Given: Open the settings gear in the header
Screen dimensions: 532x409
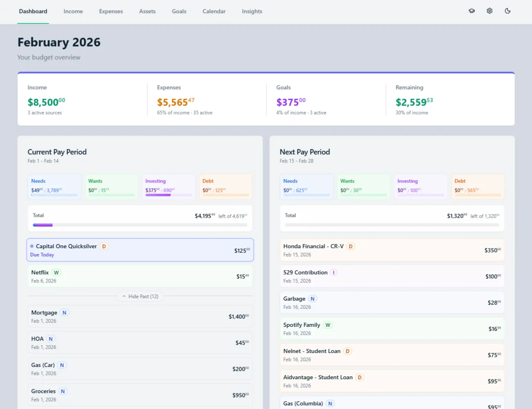Looking at the screenshot, I should [x=489, y=11].
